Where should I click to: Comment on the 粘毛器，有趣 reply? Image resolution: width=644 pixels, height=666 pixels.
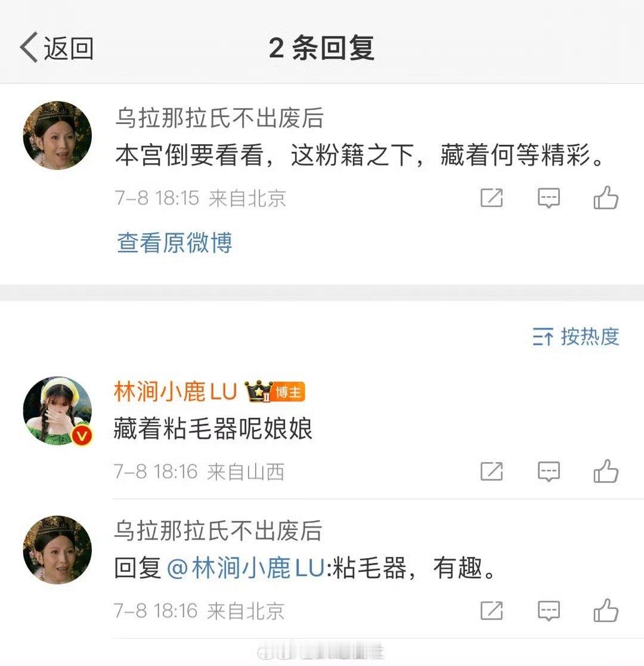tap(549, 611)
